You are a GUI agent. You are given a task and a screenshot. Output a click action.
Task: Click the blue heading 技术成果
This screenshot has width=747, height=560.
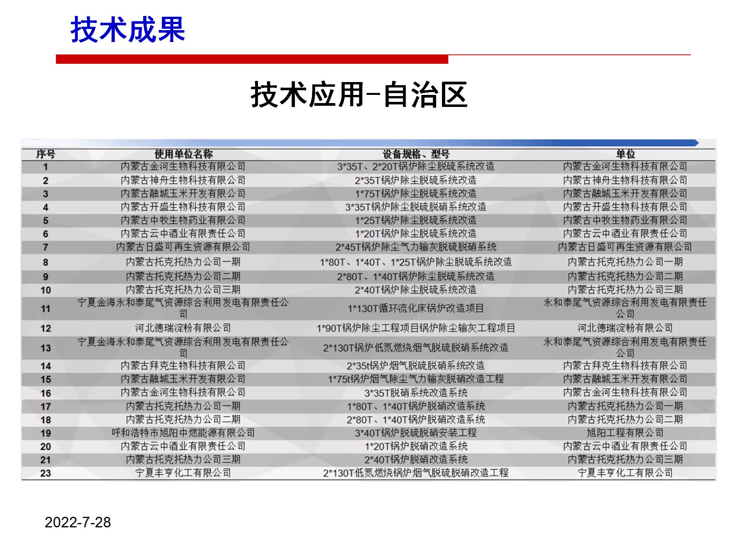click(x=128, y=30)
